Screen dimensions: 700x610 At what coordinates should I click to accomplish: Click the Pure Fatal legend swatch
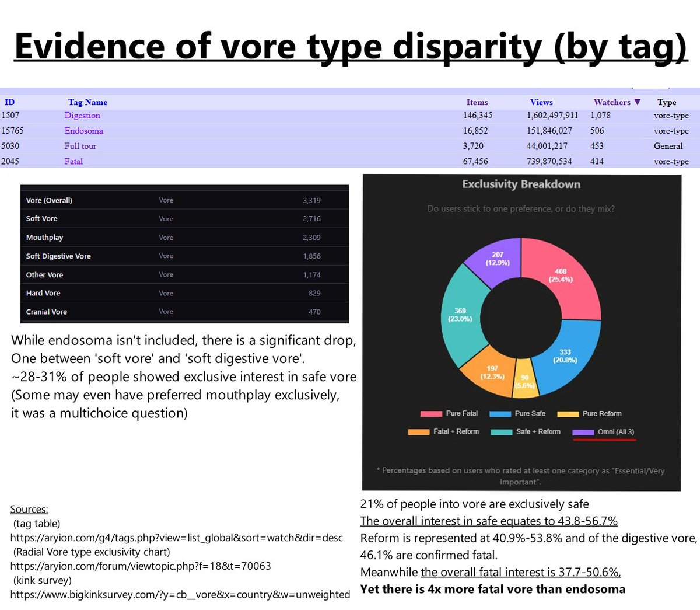click(x=431, y=414)
